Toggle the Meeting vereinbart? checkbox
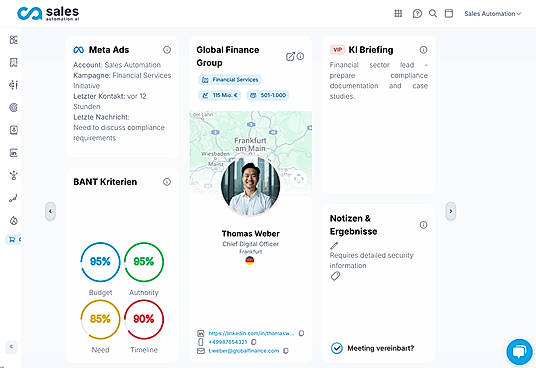This screenshot has width=536, height=368. (336, 348)
